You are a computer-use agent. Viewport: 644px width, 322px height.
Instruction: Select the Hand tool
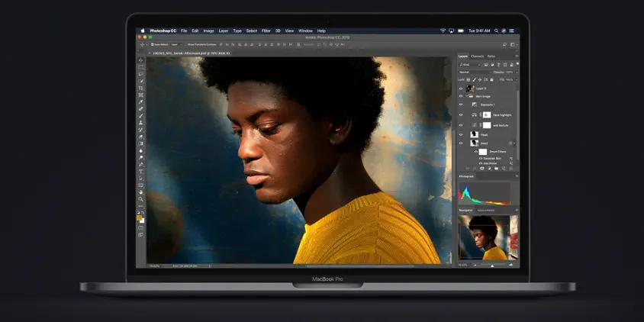tap(141, 192)
